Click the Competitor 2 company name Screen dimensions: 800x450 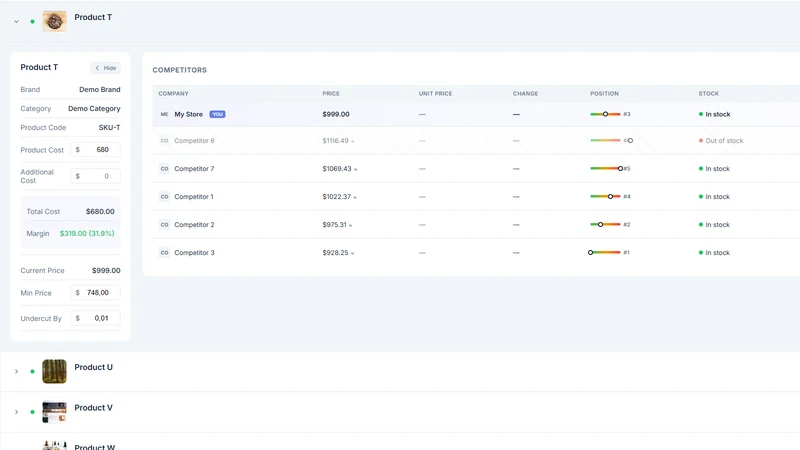click(194, 224)
